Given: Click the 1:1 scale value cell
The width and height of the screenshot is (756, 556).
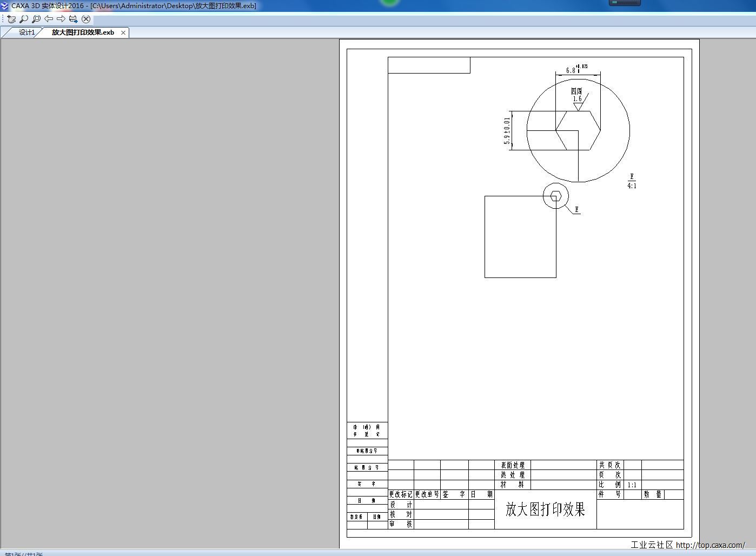Looking at the screenshot, I should (x=632, y=485).
